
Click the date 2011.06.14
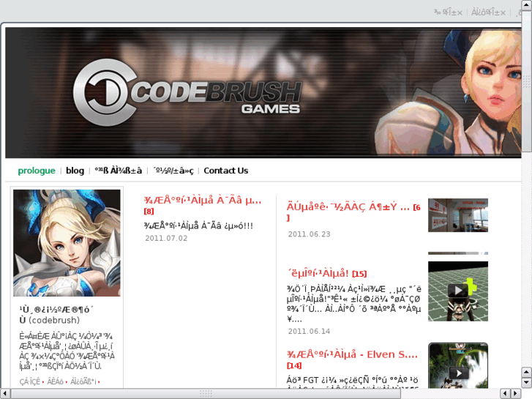click(x=309, y=332)
